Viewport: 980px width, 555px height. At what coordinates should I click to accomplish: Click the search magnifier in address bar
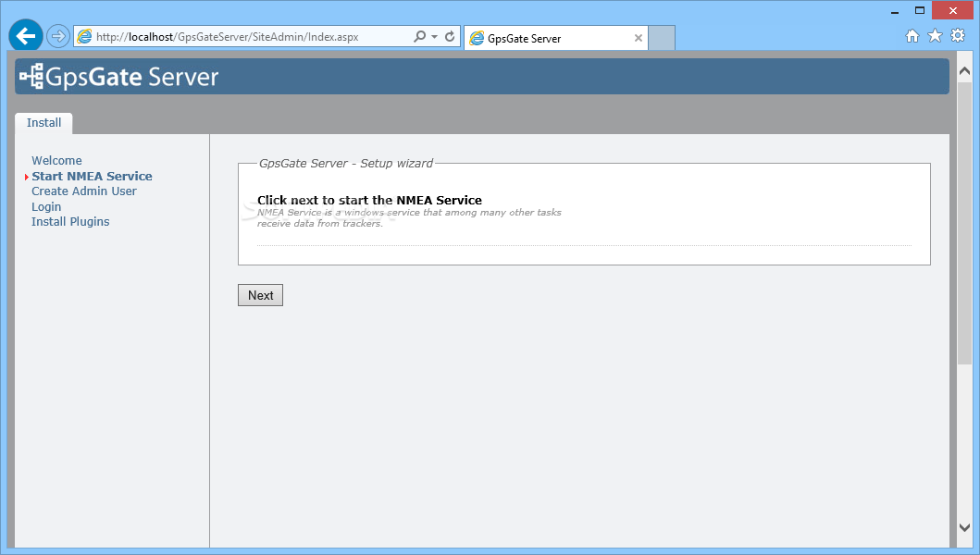420,36
